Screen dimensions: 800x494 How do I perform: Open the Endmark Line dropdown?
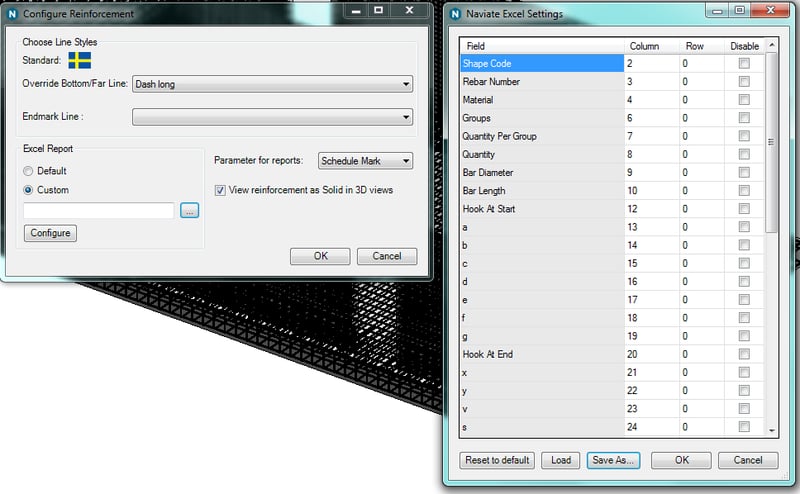click(x=272, y=117)
